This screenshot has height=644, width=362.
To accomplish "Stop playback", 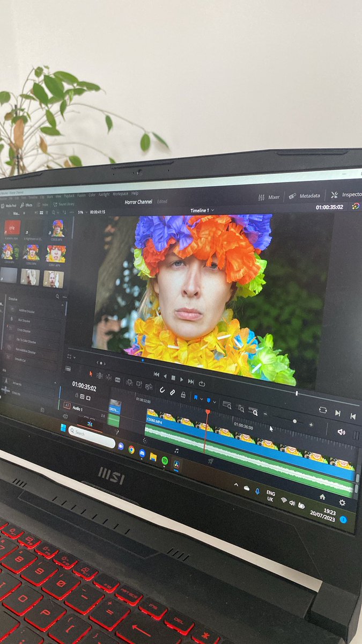I will [173, 377].
